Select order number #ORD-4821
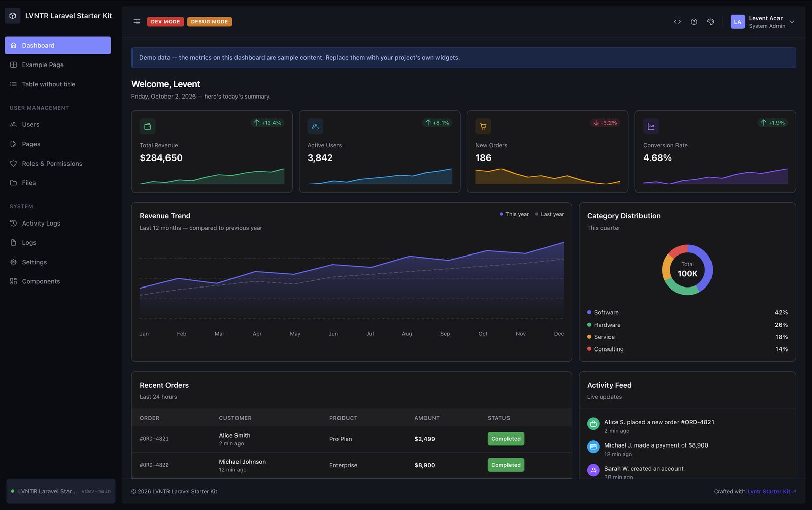 pyautogui.click(x=154, y=439)
